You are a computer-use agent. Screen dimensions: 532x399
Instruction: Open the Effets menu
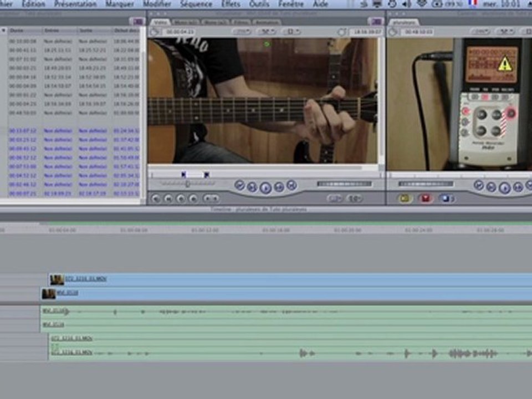pos(231,4)
